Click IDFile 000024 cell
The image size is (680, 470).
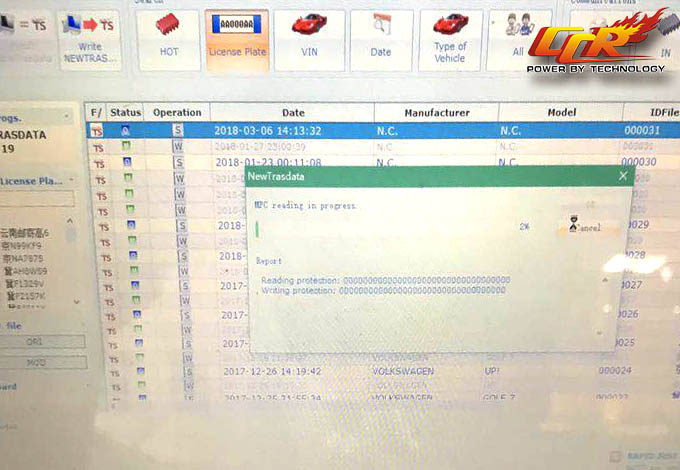[615, 370]
